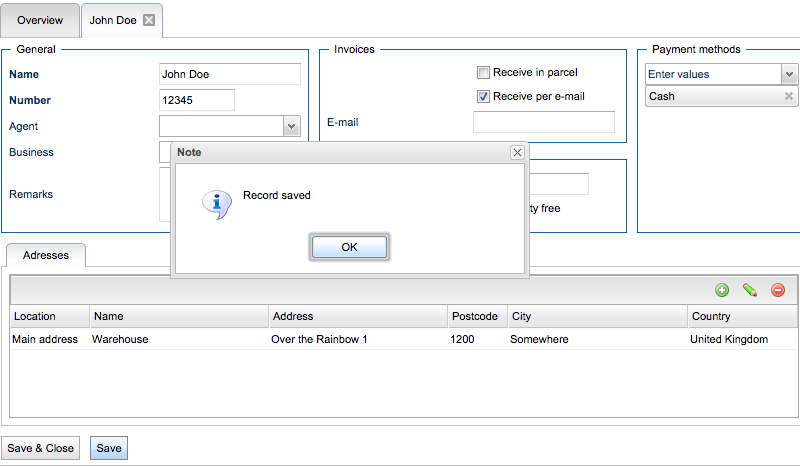Click the Save & Close button
800x466 pixels.
coord(41,448)
